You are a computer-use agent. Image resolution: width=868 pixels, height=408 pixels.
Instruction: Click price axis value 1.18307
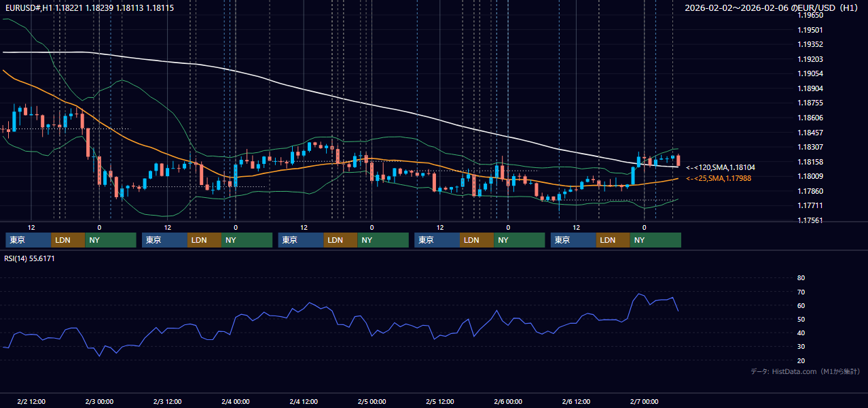pyautogui.click(x=810, y=147)
